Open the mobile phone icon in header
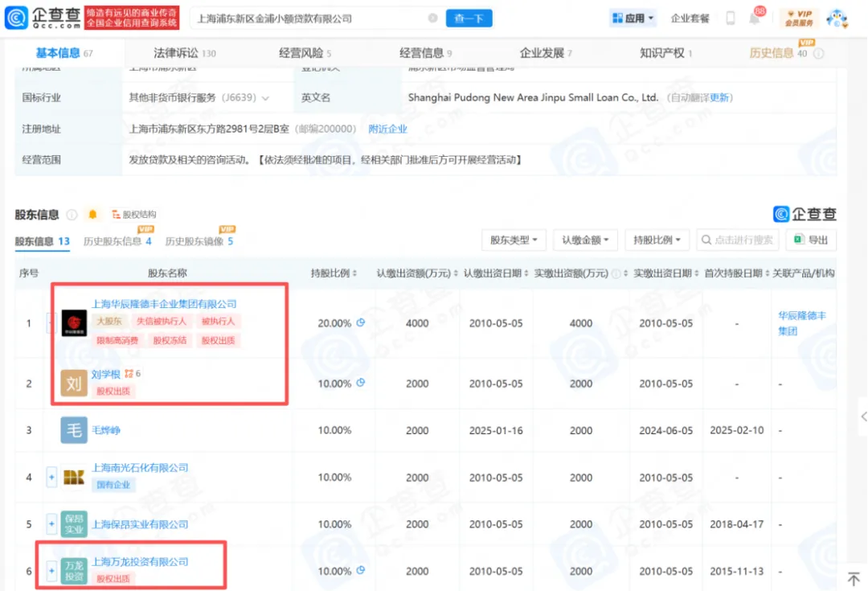 (730, 18)
